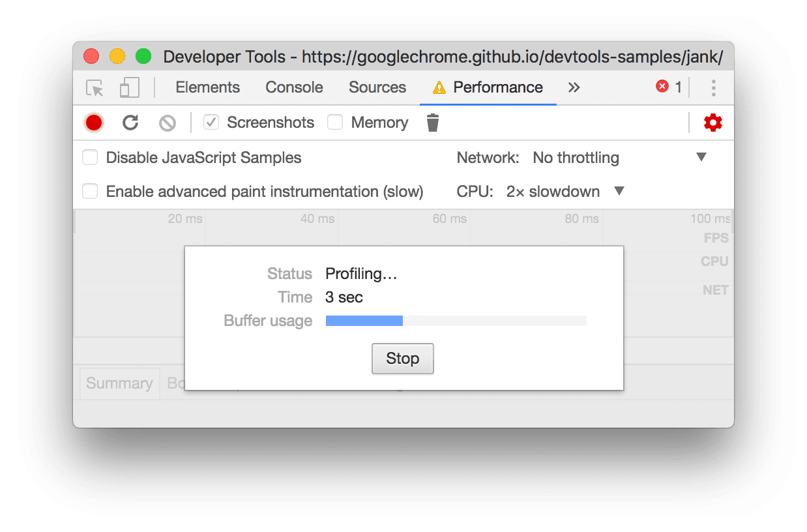This screenshot has width=807, height=532.
Task: Open the three-dot DevTools menu
Action: coord(713,87)
